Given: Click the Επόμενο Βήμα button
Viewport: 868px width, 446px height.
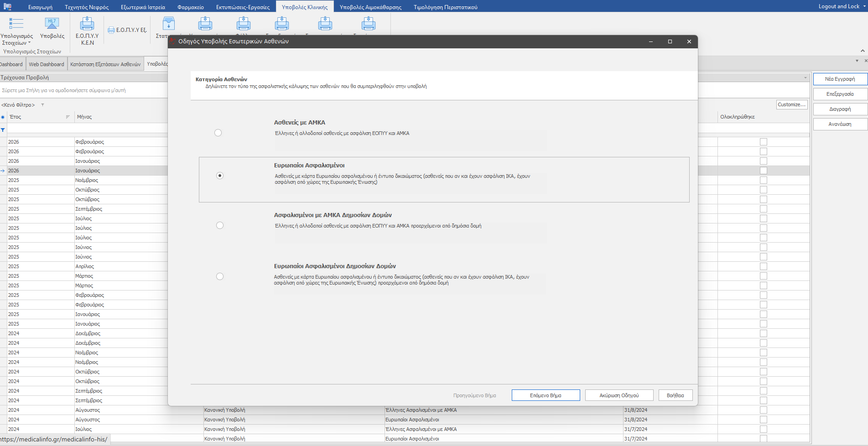Looking at the screenshot, I should [546, 395].
